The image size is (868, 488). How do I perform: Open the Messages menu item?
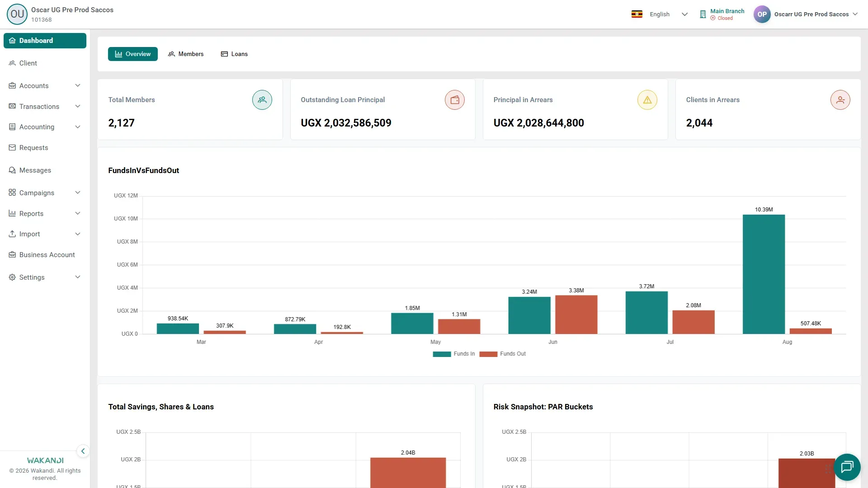pyautogui.click(x=45, y=170)
